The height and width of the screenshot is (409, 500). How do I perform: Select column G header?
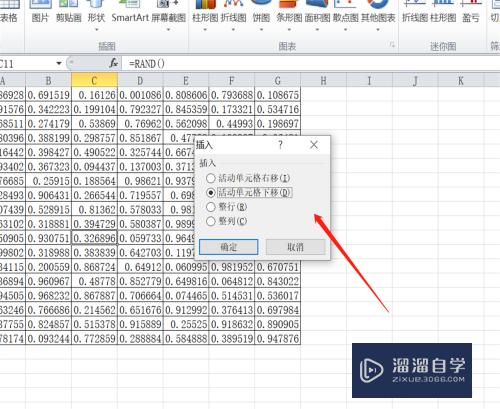tap(278, 81)
